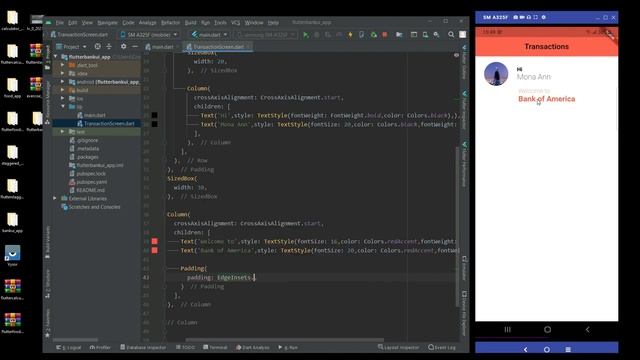Open the Database Inspector tool window
Screen dimensions: 640x360
143,347
